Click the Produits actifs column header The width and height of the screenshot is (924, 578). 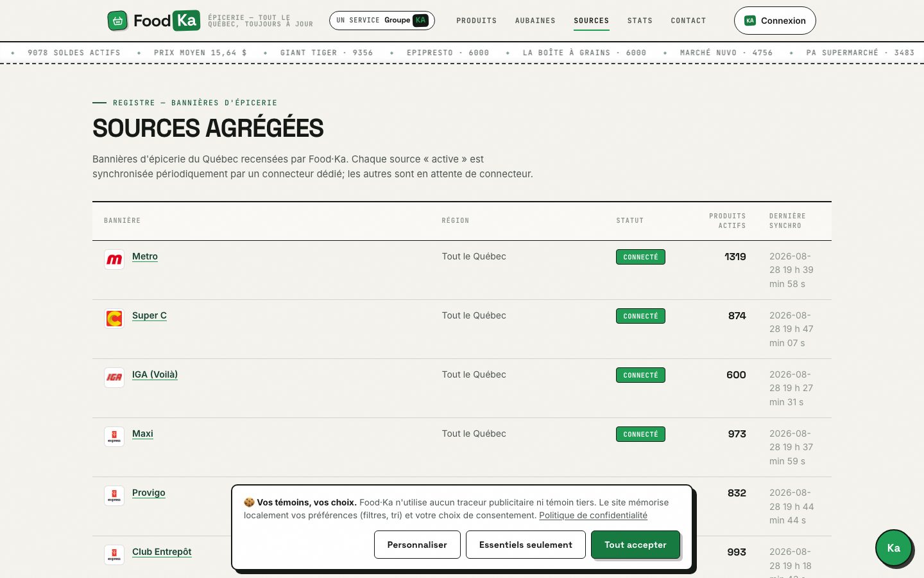click(728, 221)
